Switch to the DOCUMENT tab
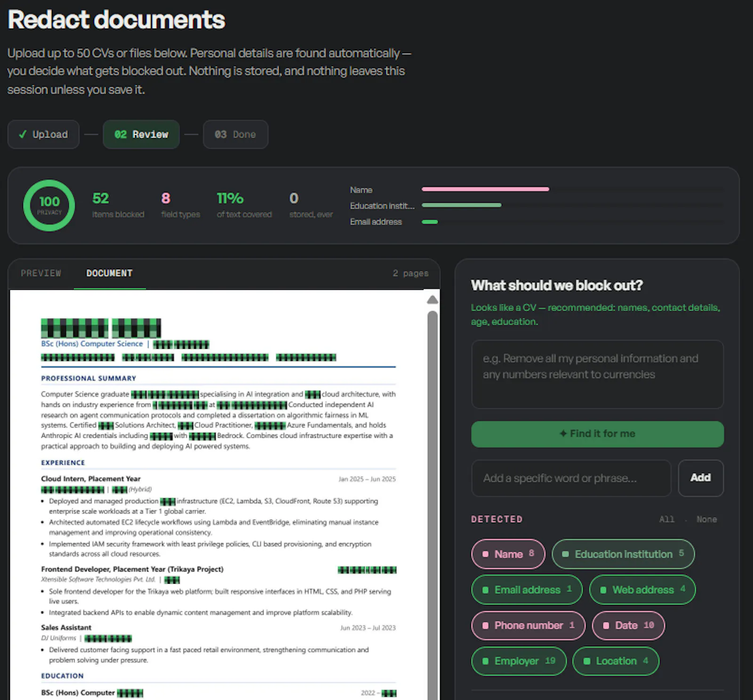753x700 pixels. tap(109, 273)
